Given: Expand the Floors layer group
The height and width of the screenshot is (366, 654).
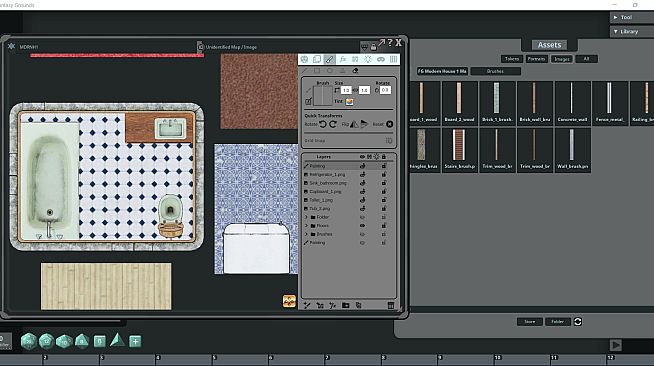Looking at the screenshot, I should (x=307, y=226).
